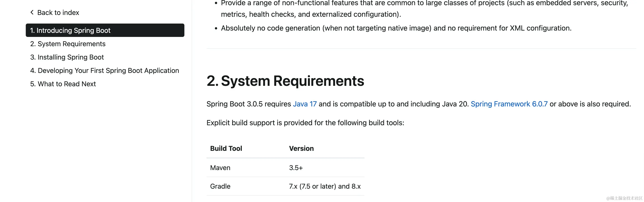
Task: Select the 'Maven' table cell
Action: (220, 168)
